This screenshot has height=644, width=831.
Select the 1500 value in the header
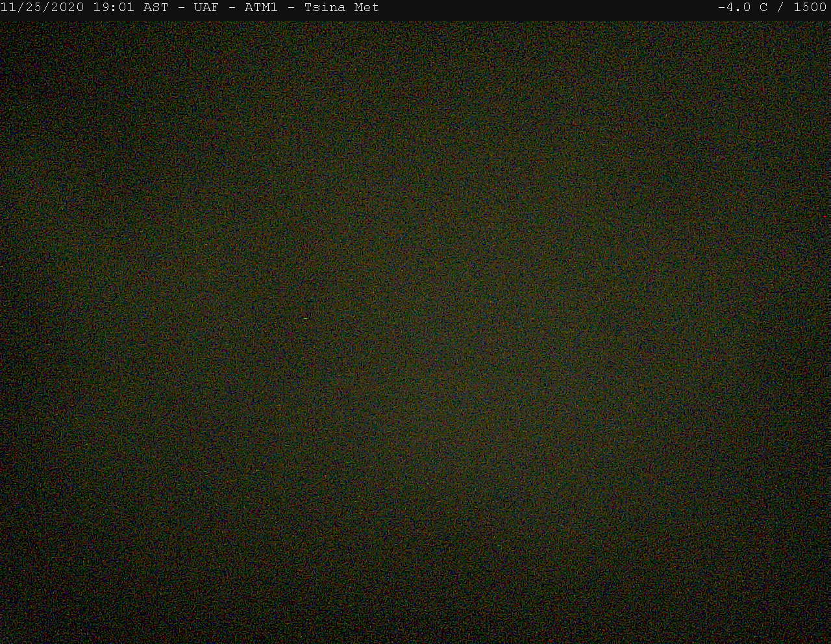[810, 8]
